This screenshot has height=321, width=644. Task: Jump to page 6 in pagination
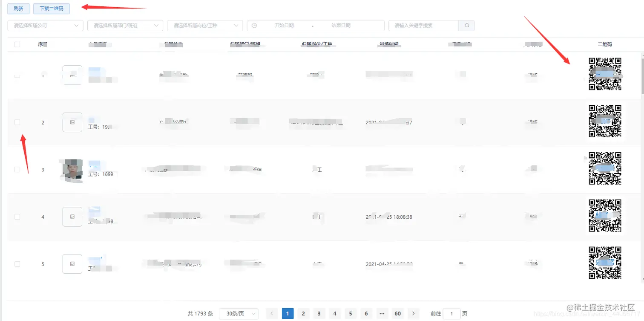point(366,314)
